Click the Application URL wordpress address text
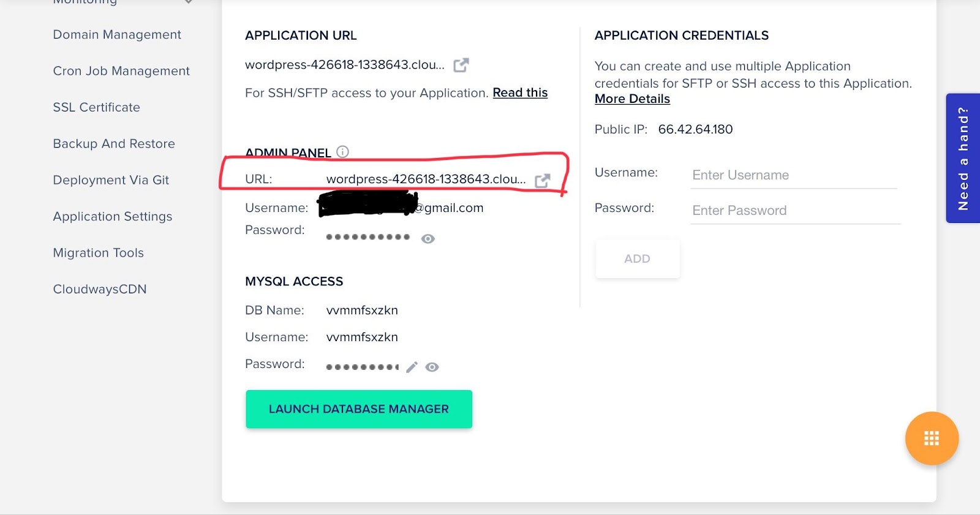This screenshot has width=980, height=515. pyautogui.click(x=345, y=65)
